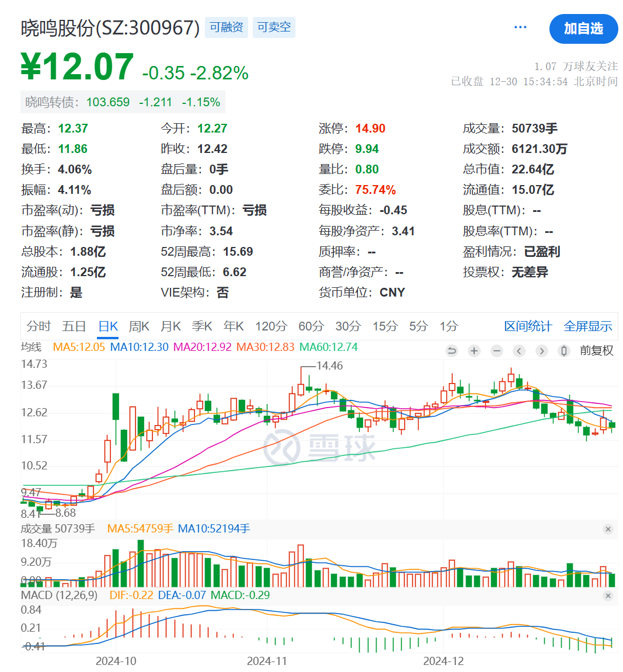Click the MA5:12.05 moving average label
This screenshot has height=672, width=623.
click(79, 347)
